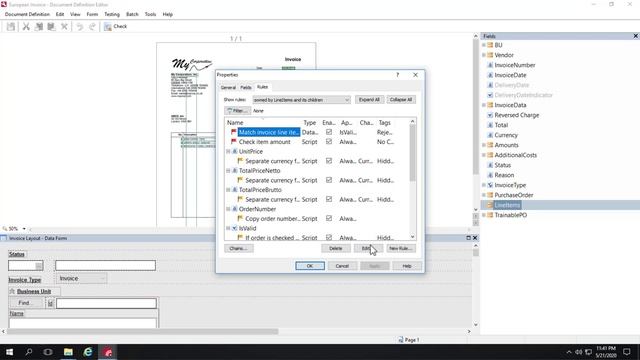Image resolution: width=640 pixels, height=360 pixels.
Task: Switch to the General tab in Properties
Action: (228, 87)
